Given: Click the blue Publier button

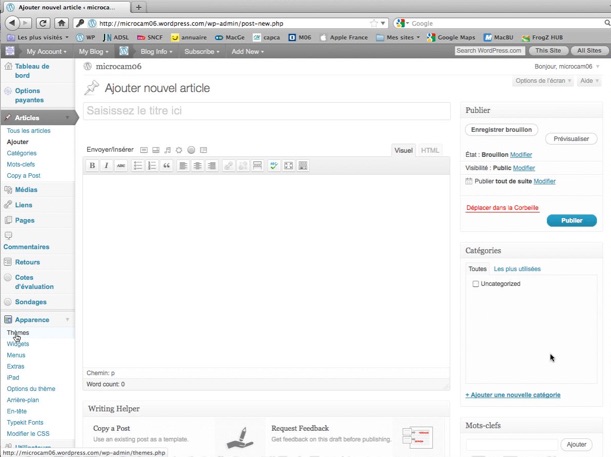Looking at the screenshot, I should [x=572, y=221].
